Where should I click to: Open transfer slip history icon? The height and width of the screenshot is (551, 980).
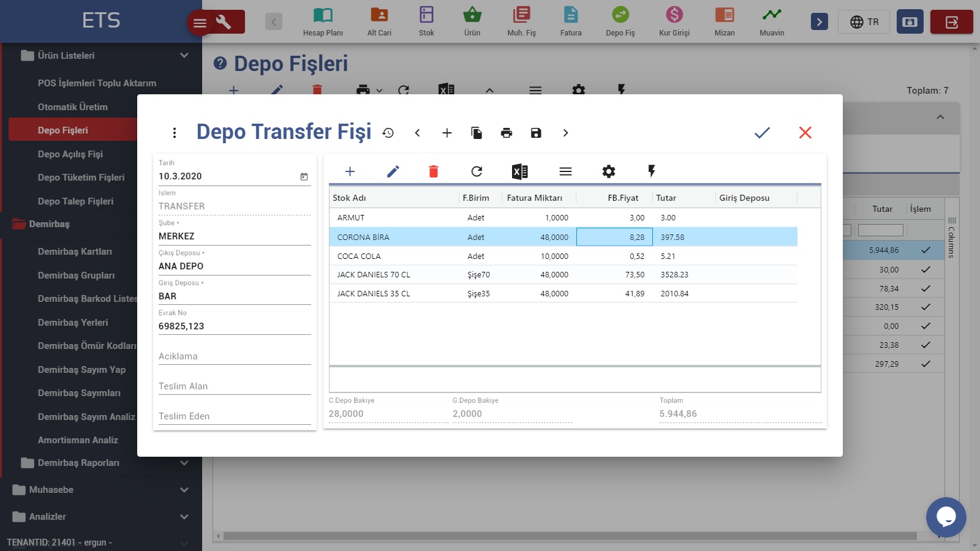388,133
